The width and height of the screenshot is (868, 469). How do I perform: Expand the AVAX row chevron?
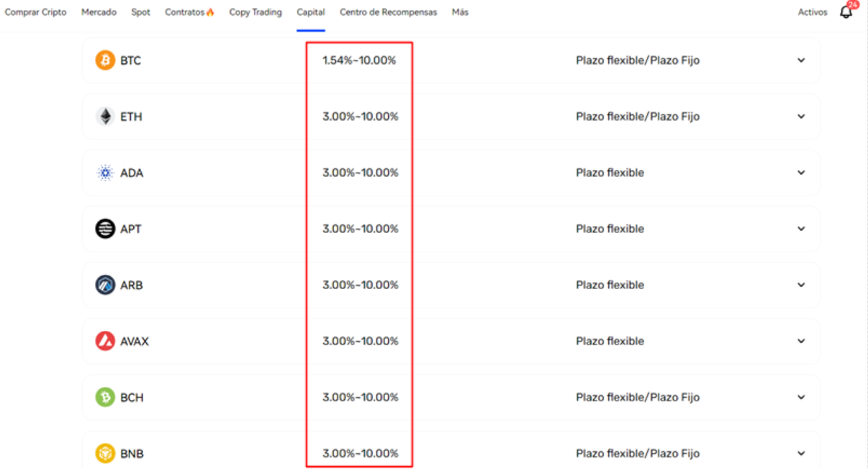click(x=801, y=341)
